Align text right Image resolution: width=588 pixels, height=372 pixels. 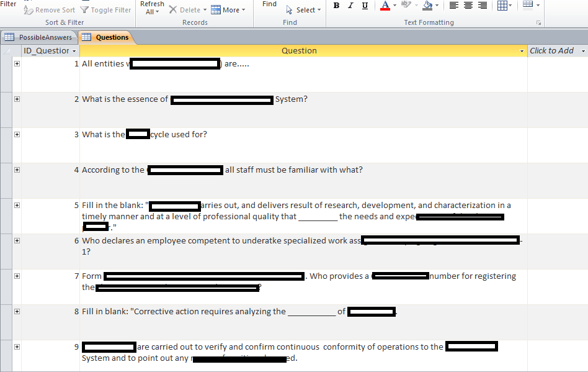483,6
